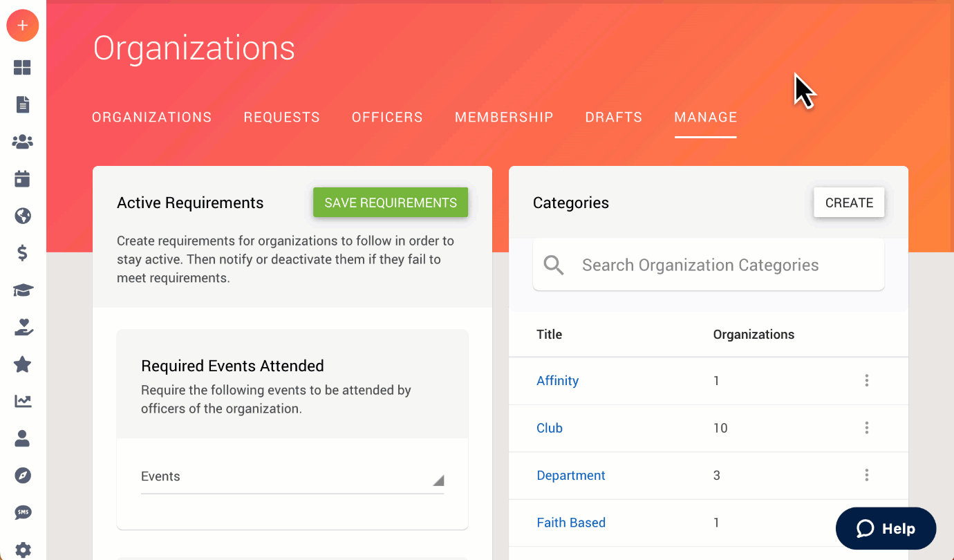
Task: Open the dashboard grid icon in sidebar
Action: pos(23,68)
